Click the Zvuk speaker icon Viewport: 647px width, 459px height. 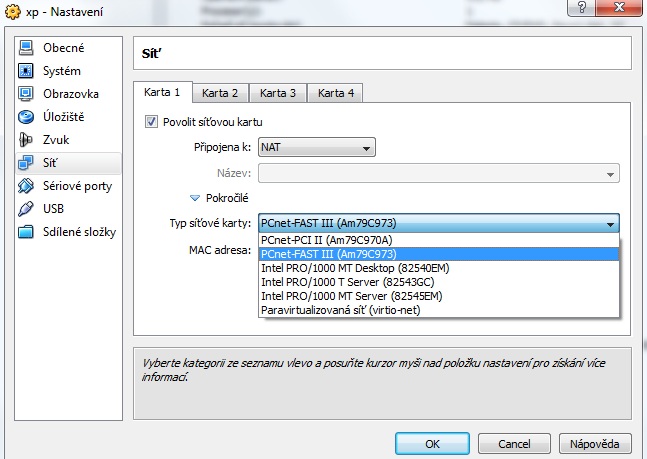click(x=26, y=140)
